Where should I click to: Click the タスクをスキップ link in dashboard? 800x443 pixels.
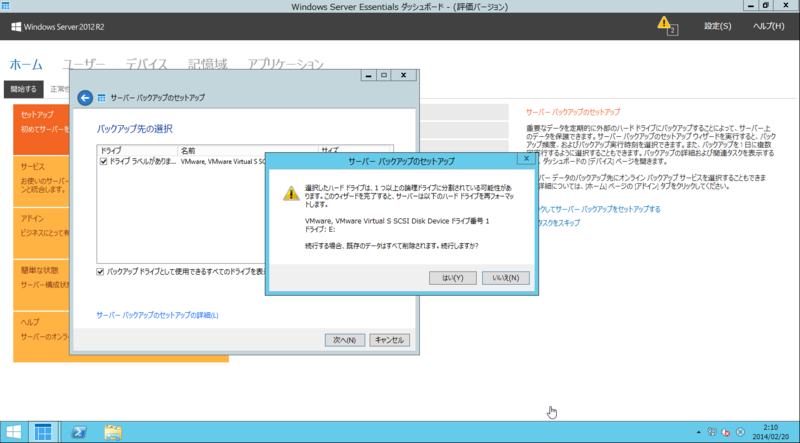point(558,223)
